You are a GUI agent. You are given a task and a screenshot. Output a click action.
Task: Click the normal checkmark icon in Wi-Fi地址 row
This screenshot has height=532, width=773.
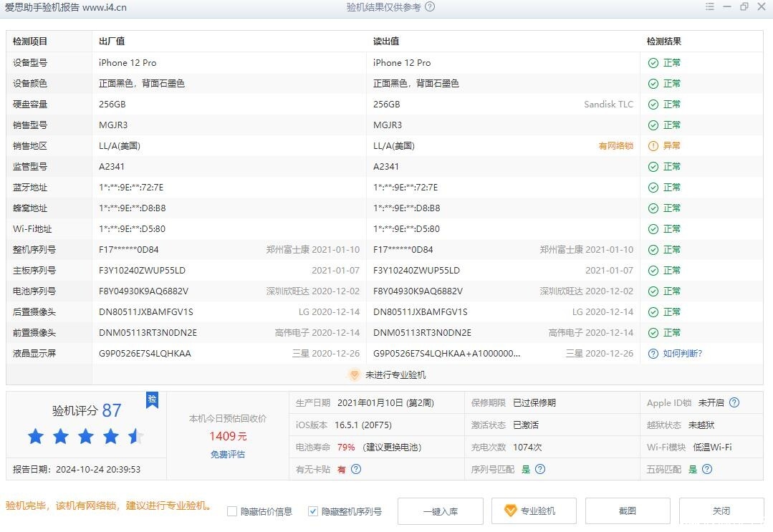pos(653,229)
